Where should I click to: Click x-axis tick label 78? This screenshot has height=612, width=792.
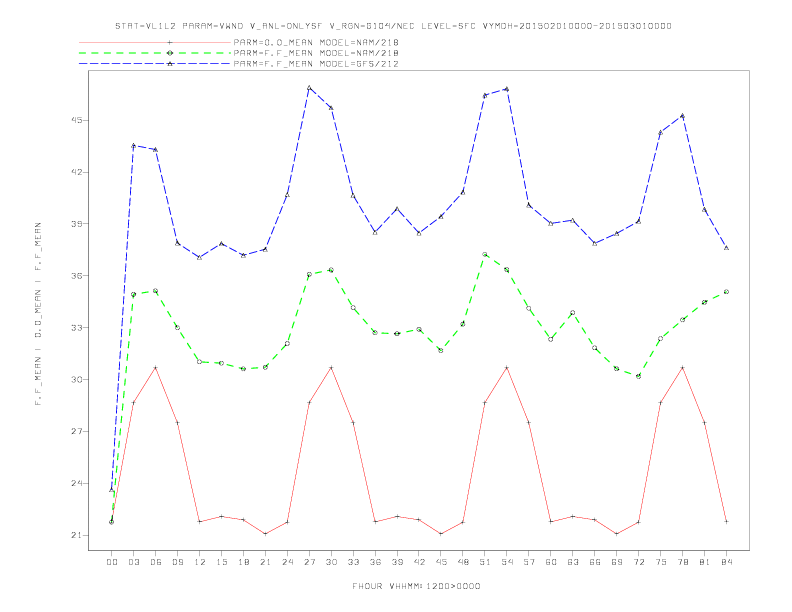pos(683,562)
